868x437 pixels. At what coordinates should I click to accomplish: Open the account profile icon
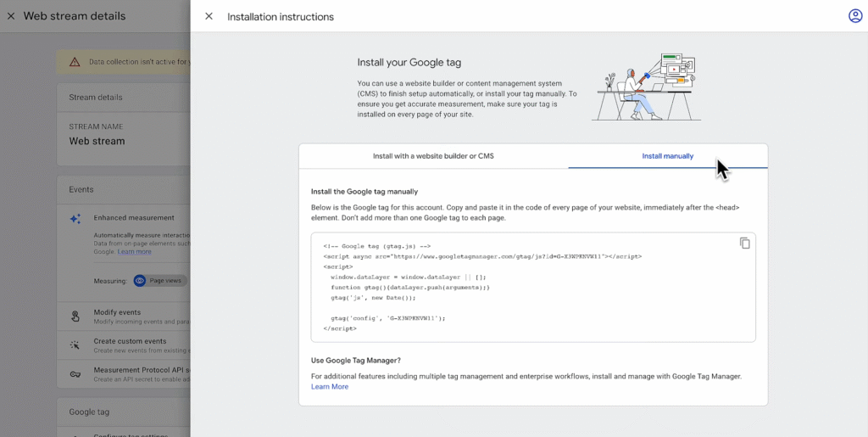pos(855,16)
